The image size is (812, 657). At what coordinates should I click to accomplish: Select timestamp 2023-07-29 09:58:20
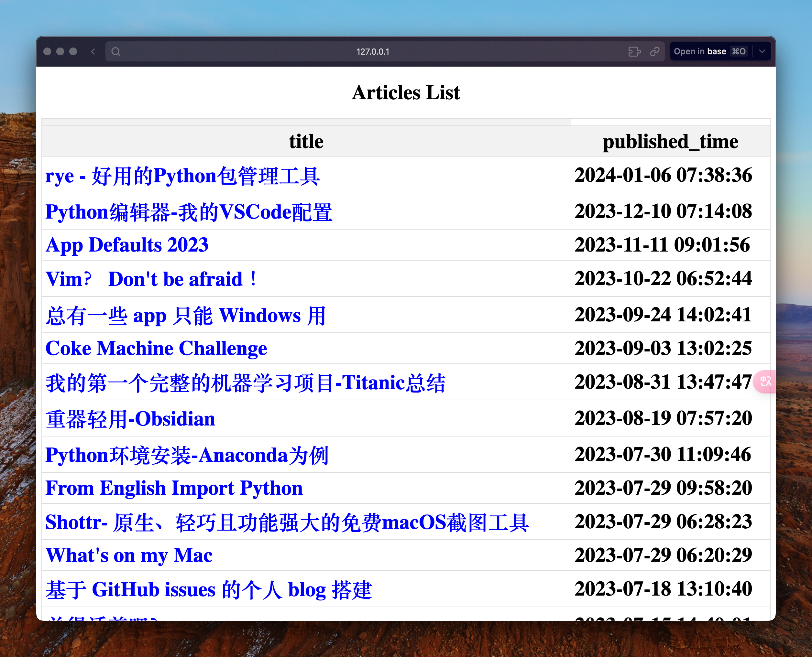click(663, 488)
